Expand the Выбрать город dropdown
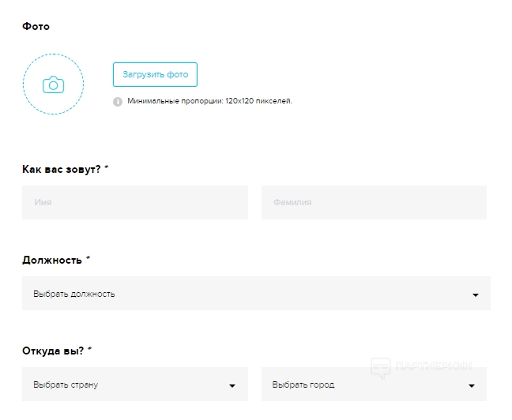The height and width of the screenshot is (420, 512). tap(363, 385)
